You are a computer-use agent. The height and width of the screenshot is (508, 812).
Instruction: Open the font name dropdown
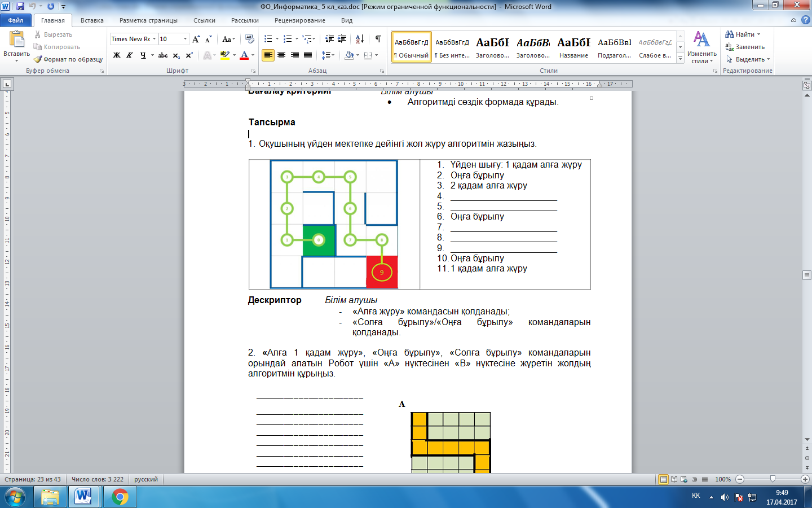(154, 39)
